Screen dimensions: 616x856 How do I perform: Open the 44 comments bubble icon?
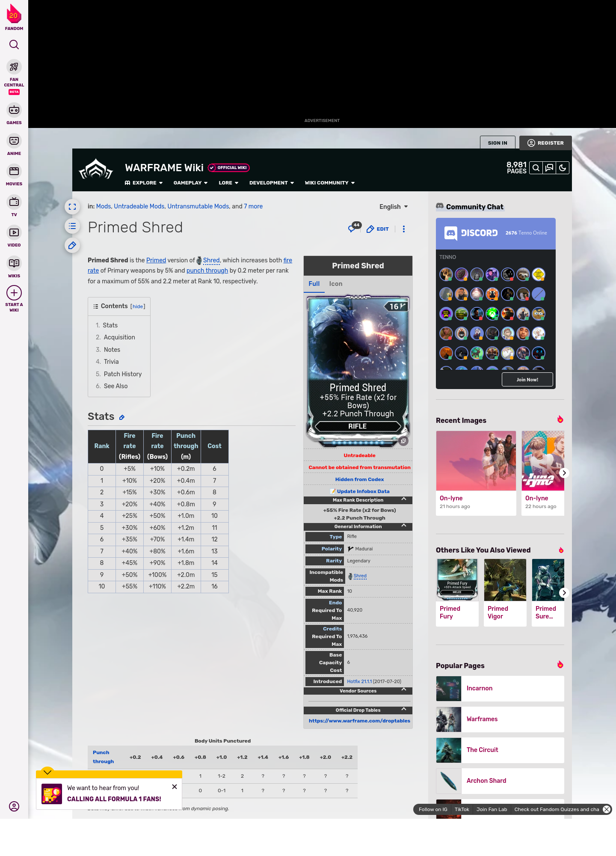(x=354, y=227)
